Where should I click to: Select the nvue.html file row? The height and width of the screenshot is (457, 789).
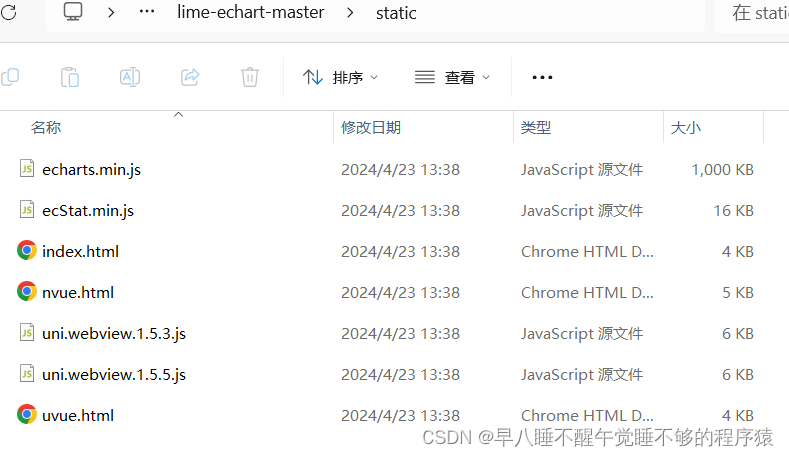[x=78, y=292]
